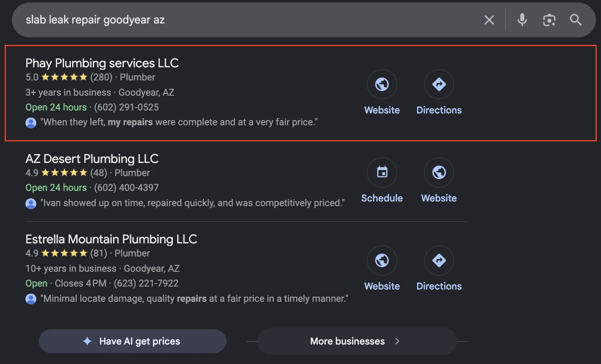Image resolution: width=601 pixels, height=364 pixels.
Task: Visit AZ Desert Plumbing website globe icon
Action: coord(439,173)
